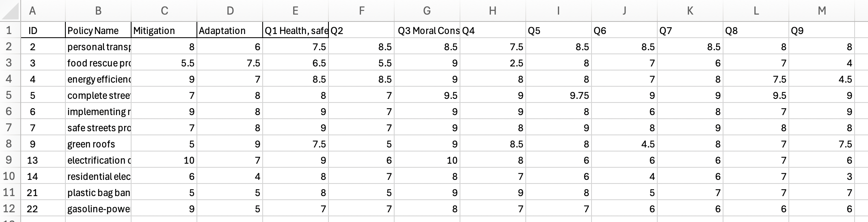868x222 pixels.
Task: Click the 'Q9' header cell
Action: (x=822, y=30)
